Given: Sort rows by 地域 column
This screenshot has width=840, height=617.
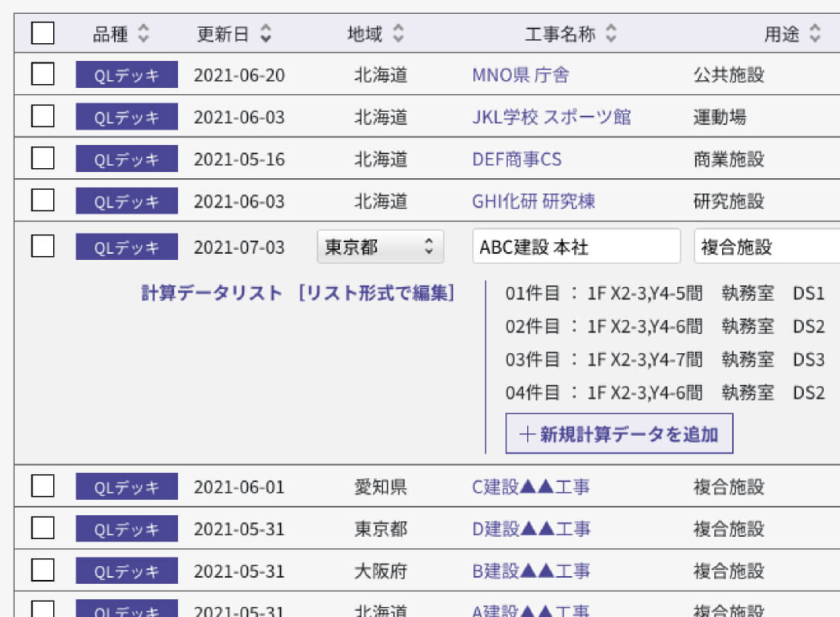Looking at the screenshot, I should [x=398, y=33].
